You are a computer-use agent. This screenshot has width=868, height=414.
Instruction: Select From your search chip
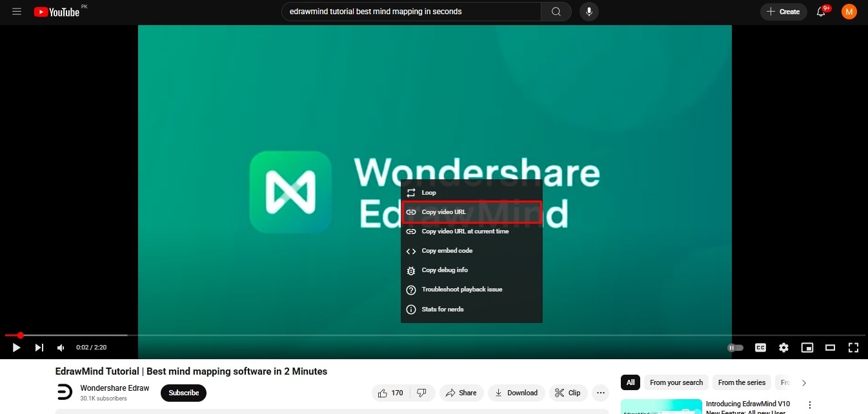point(676,382)
